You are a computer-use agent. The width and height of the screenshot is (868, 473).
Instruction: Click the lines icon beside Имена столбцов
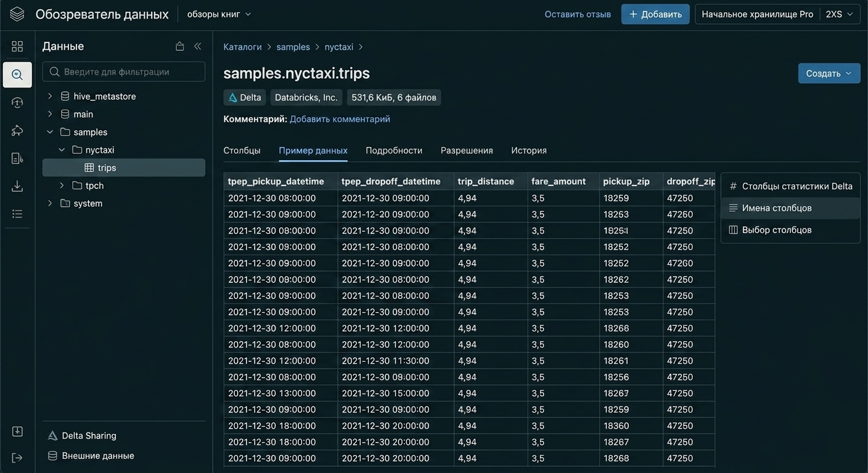733,208
